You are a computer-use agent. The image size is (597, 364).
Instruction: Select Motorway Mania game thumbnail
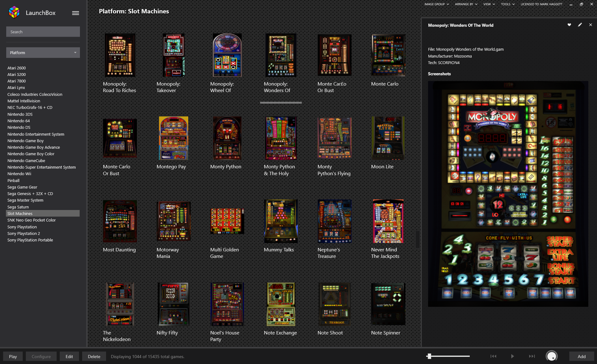point(174,221)
